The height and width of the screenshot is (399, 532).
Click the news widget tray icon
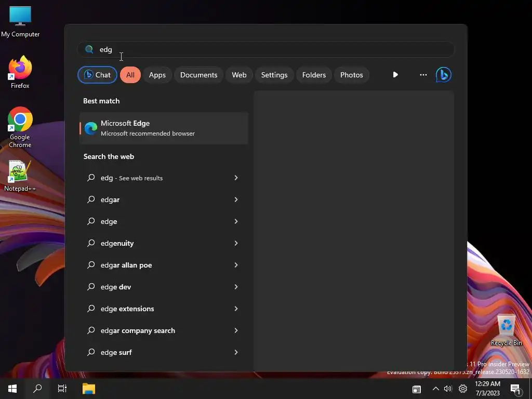coord(417,389)
